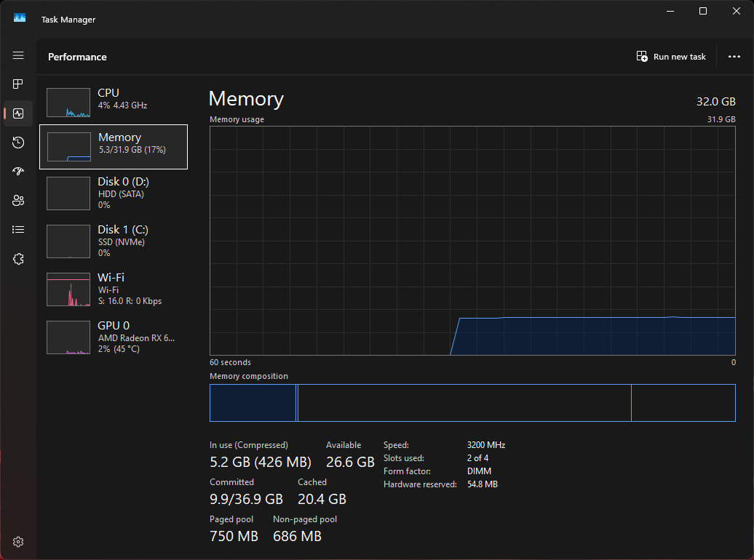Click the CPU mini graph thumbnail
Image resolution: width=754 pixels, height=560 pixels.
68,103
